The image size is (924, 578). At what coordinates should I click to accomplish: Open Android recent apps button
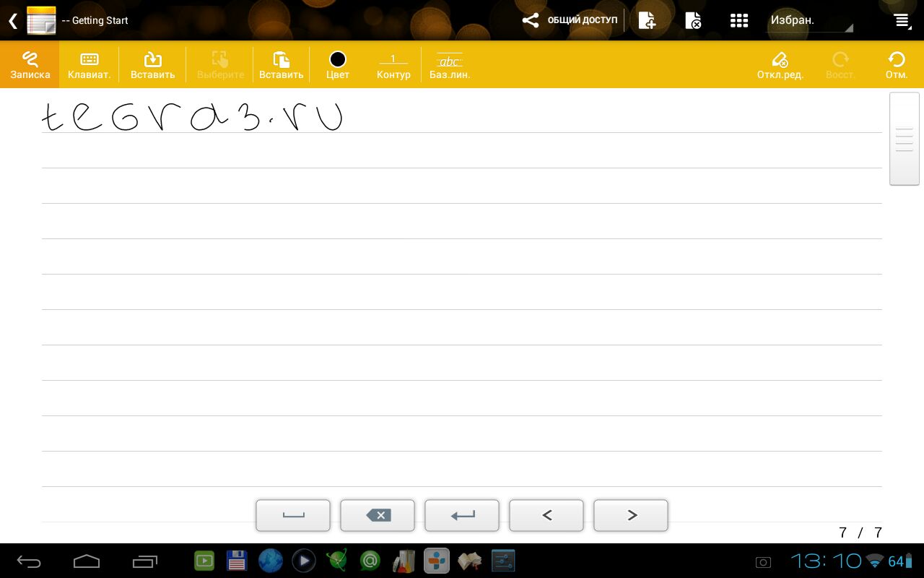click(x=144, y=561)
